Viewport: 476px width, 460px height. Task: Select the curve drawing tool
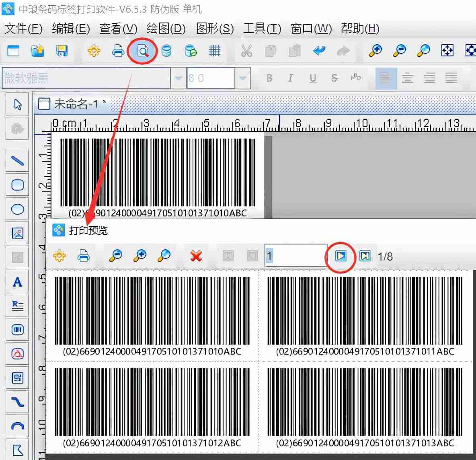click(x=17, y=402)
